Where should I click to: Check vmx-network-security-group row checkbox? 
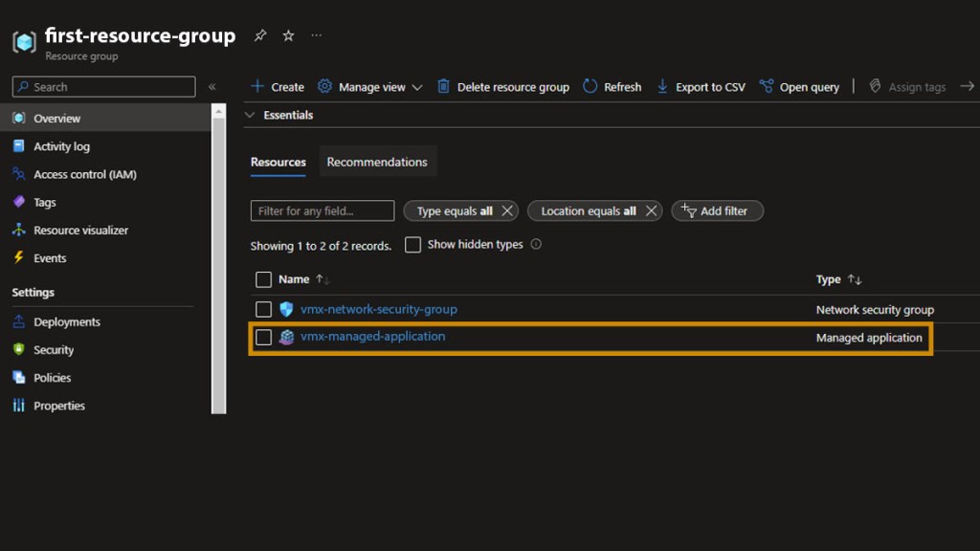point(264,309)
